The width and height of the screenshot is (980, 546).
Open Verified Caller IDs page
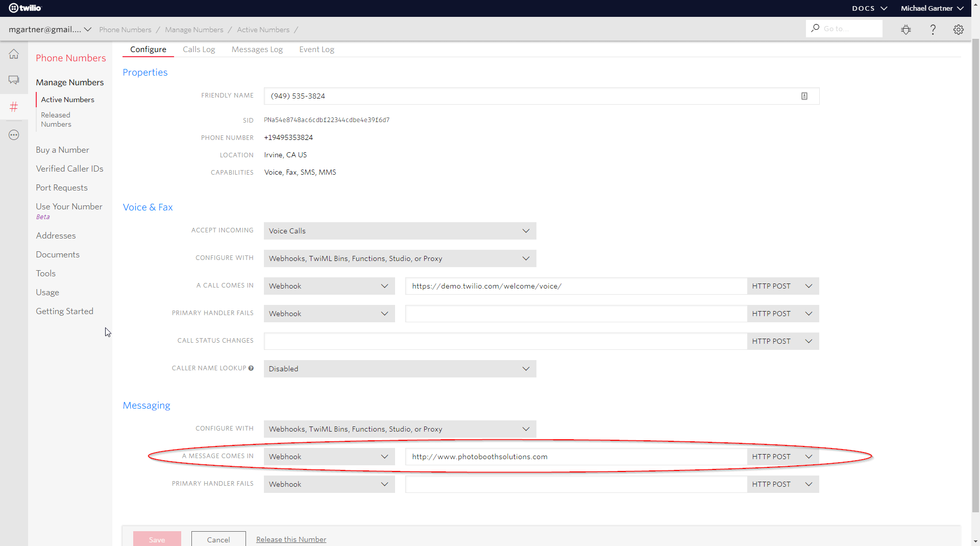[x=69, y=169]
